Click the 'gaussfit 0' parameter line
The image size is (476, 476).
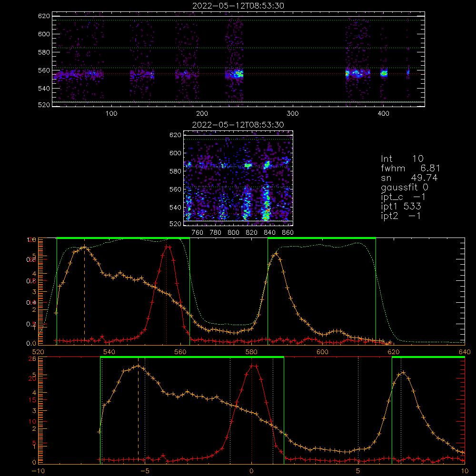click(x=405, y=187)
